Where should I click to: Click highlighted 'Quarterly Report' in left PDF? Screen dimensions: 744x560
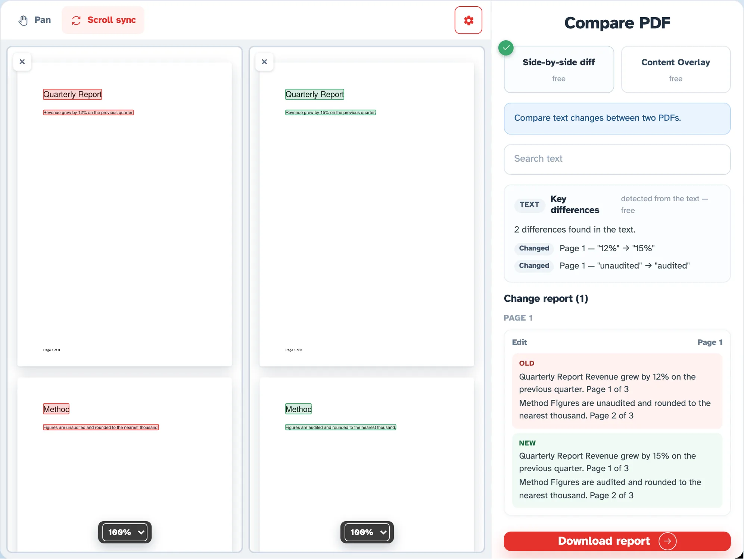[x=72, y=94]
